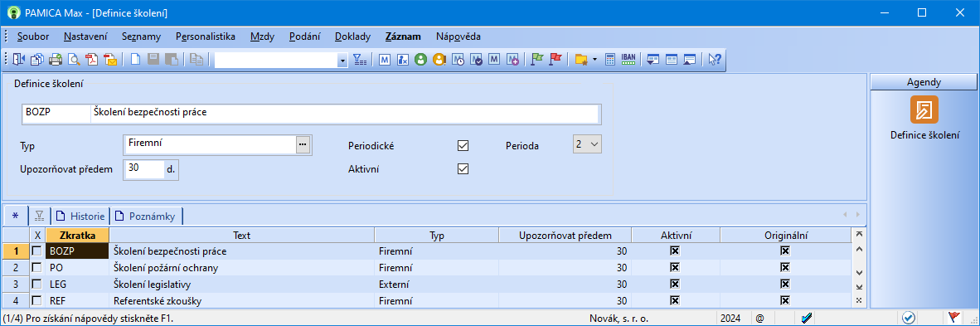
Task: Click the new record blank page icon
Action: (135, 60)
